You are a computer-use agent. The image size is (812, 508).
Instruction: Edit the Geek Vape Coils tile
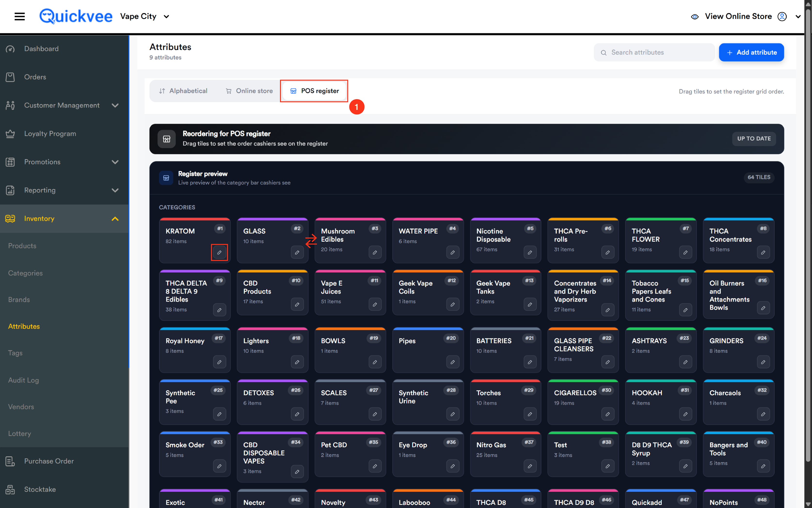[453, 304]
